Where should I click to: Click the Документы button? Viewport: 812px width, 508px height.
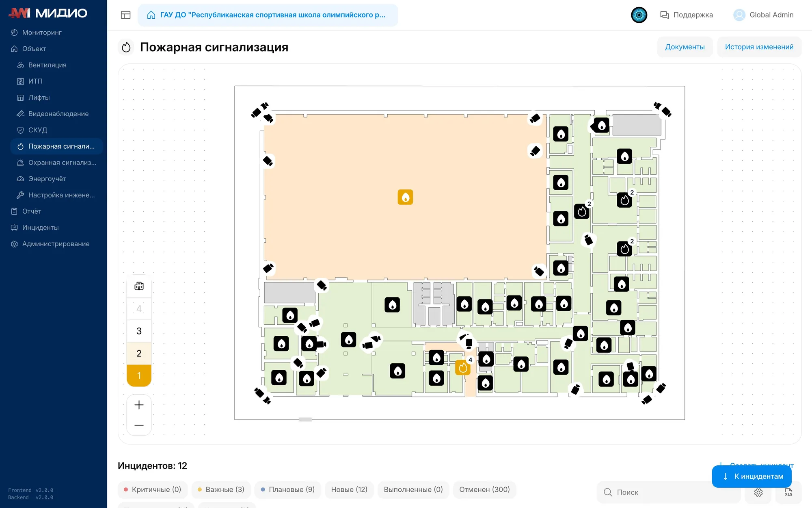coord(685,47)
